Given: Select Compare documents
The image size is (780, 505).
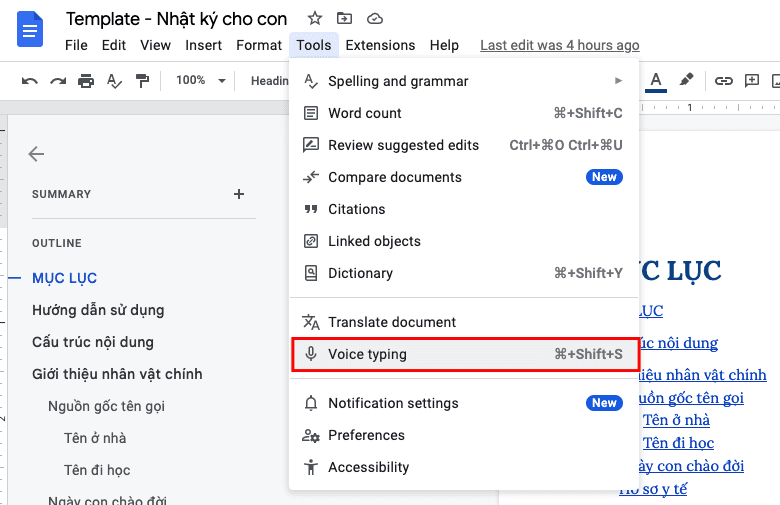Looking at the screenshot, I should [464, 177].
